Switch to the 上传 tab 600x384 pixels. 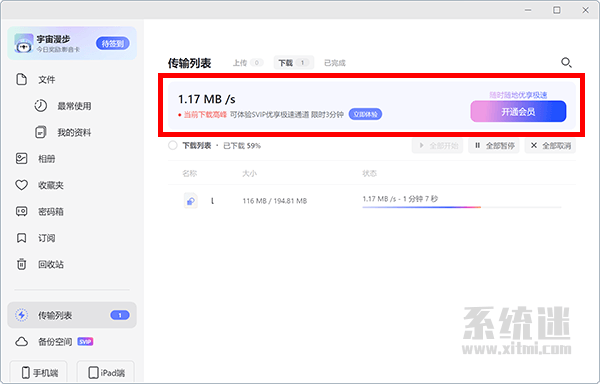248,63
